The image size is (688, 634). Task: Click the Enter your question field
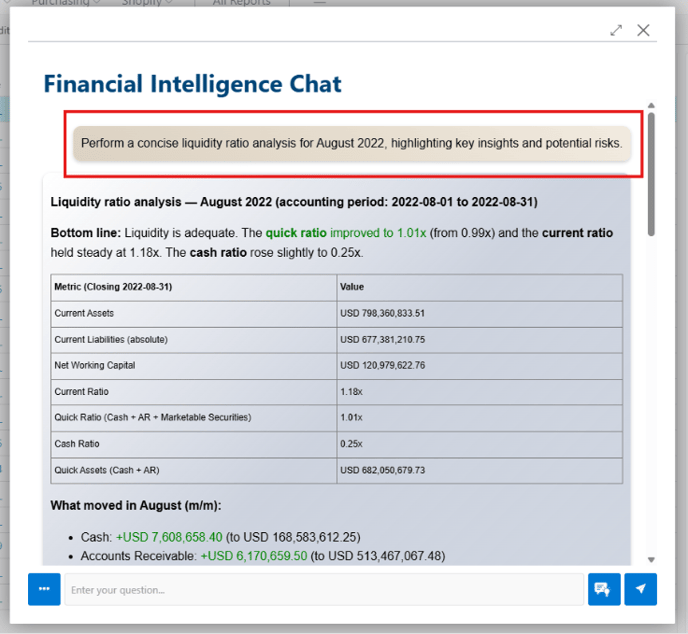pos(323,590)
